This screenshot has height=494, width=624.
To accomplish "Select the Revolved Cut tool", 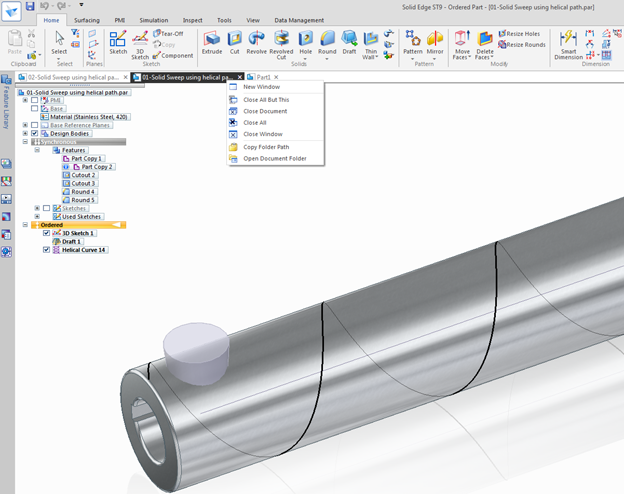I will pos(281,45).
